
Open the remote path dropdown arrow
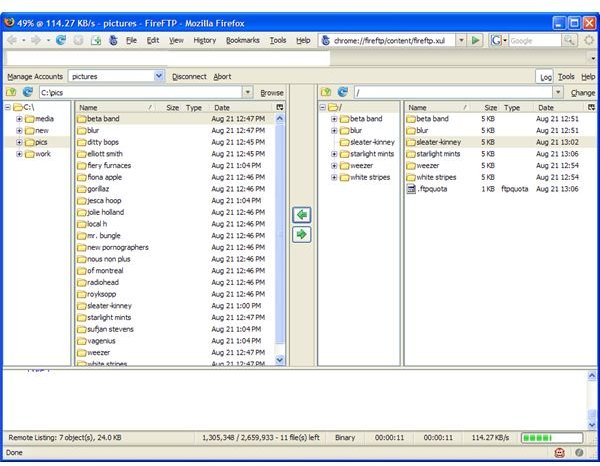[x=558, y=92]
